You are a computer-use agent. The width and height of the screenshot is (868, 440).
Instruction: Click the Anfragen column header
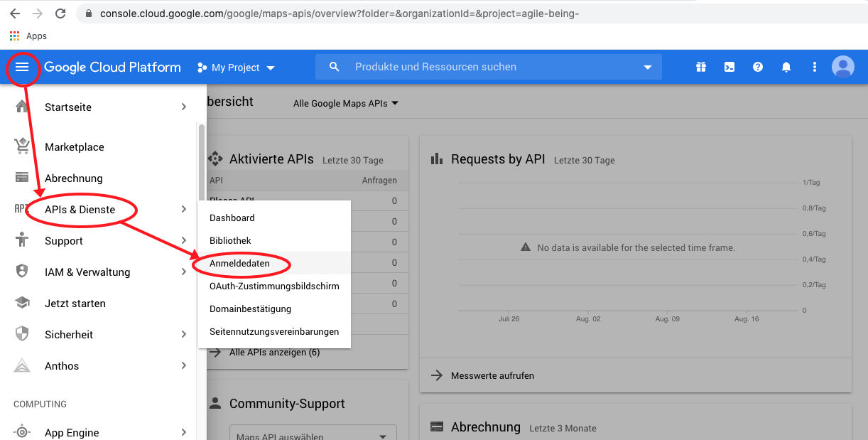click(x=379, y=180)
